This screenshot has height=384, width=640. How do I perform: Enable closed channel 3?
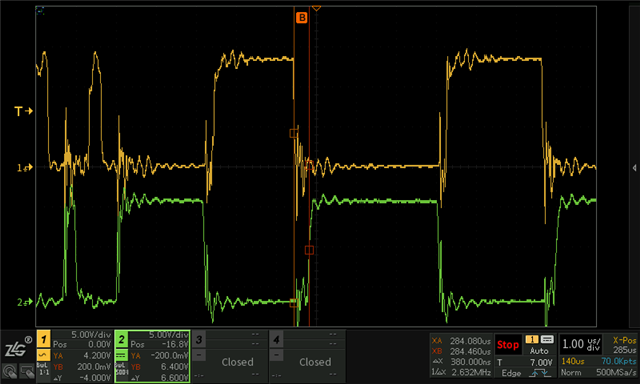(199, 339)
